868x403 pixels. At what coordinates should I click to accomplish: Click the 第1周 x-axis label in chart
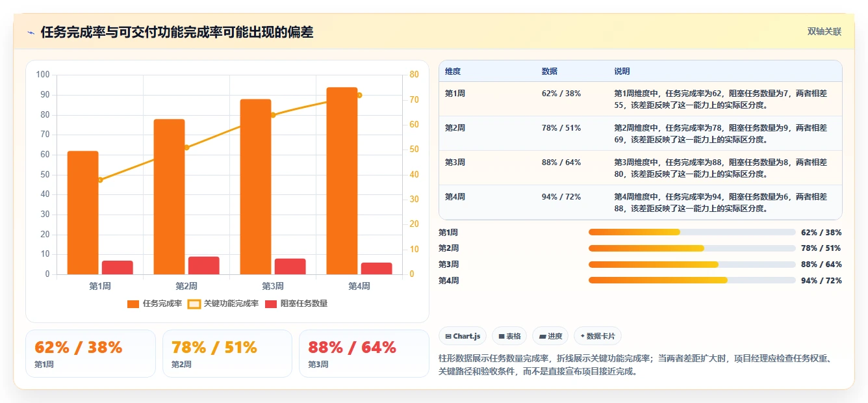[100, 286]
